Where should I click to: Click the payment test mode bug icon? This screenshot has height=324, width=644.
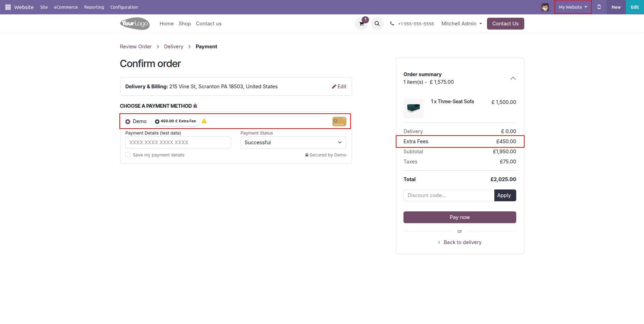(195, 106)
